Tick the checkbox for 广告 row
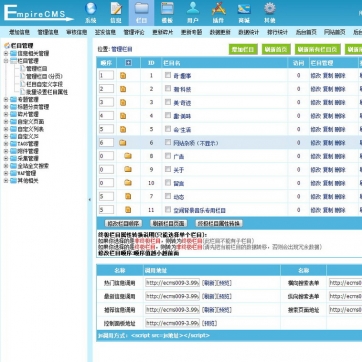The height and width of the screenshot is (362, 362). click(168, 156)
